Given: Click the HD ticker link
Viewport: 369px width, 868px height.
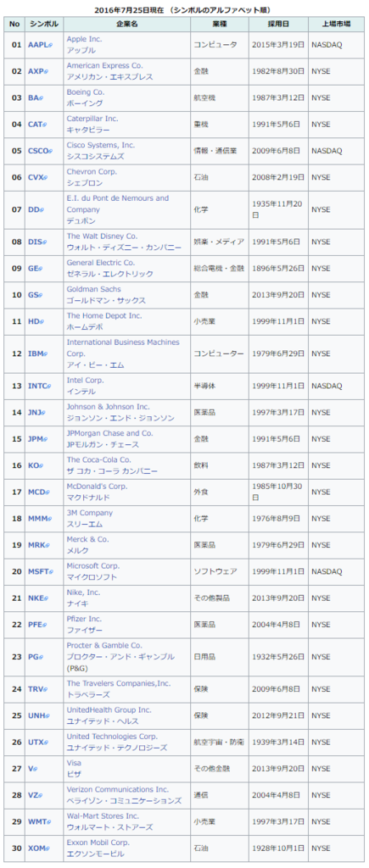Looking at the screenshot, I should pos(36,321).
